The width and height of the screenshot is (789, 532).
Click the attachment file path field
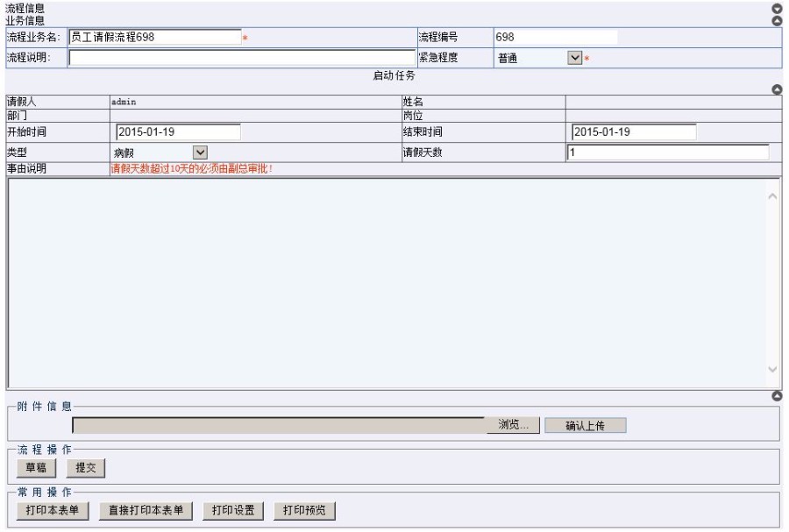[280, 425]
